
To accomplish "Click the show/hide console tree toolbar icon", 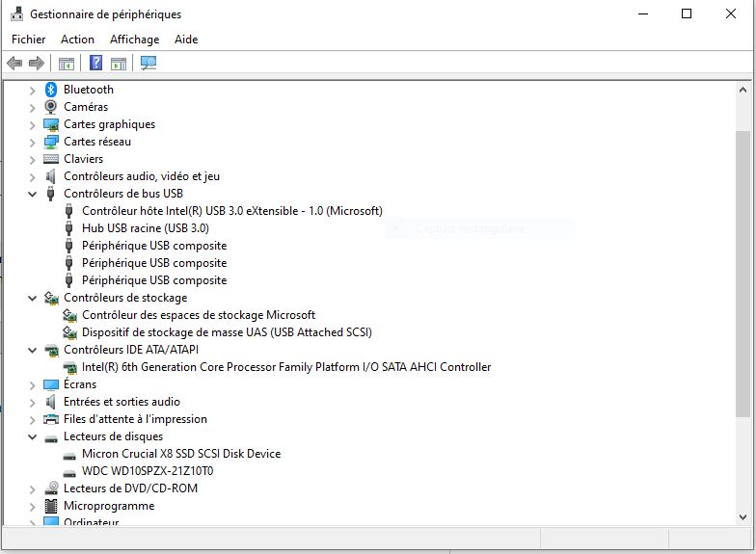I will [x=66, y=64].
